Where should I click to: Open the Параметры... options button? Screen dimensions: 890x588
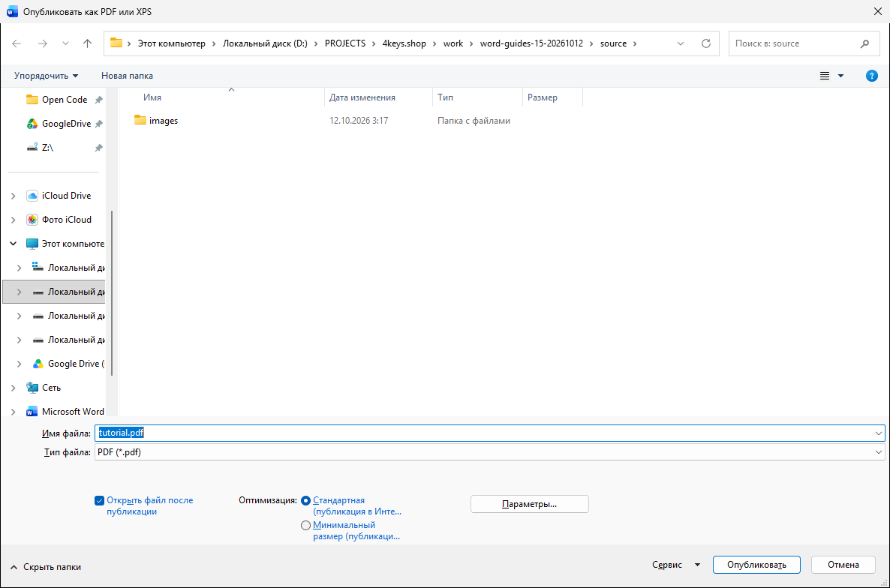[x=530, y=504]
